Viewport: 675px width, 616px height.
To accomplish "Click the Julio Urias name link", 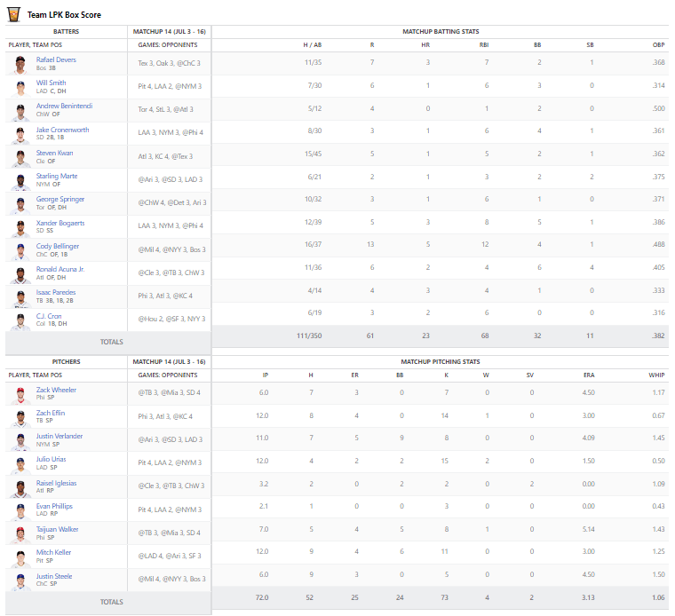I will click(x=51, y=459).
